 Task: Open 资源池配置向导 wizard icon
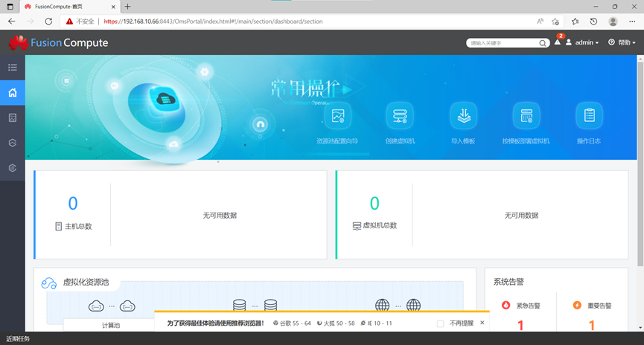coord(337,116)
